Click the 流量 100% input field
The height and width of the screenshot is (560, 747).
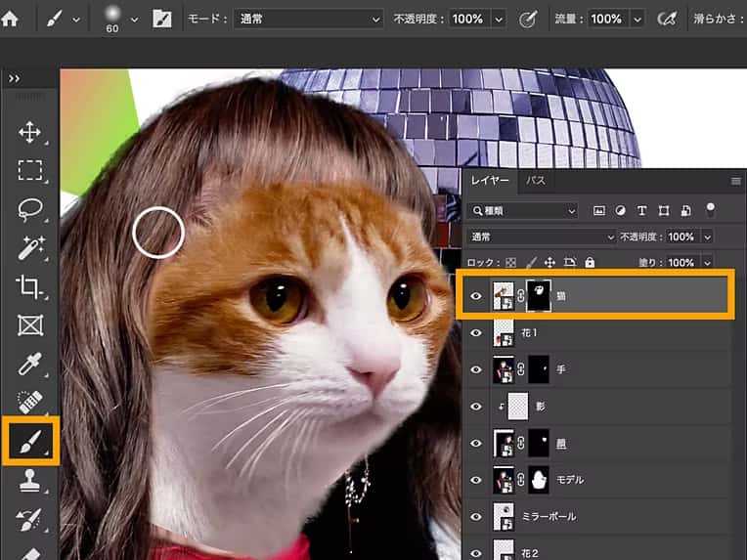607,19
